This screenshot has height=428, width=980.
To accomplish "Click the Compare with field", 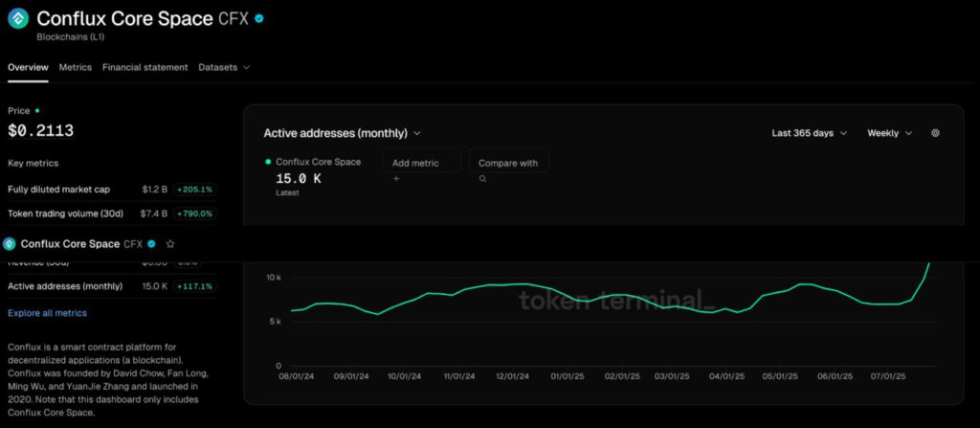I will (x=508, y=163).
